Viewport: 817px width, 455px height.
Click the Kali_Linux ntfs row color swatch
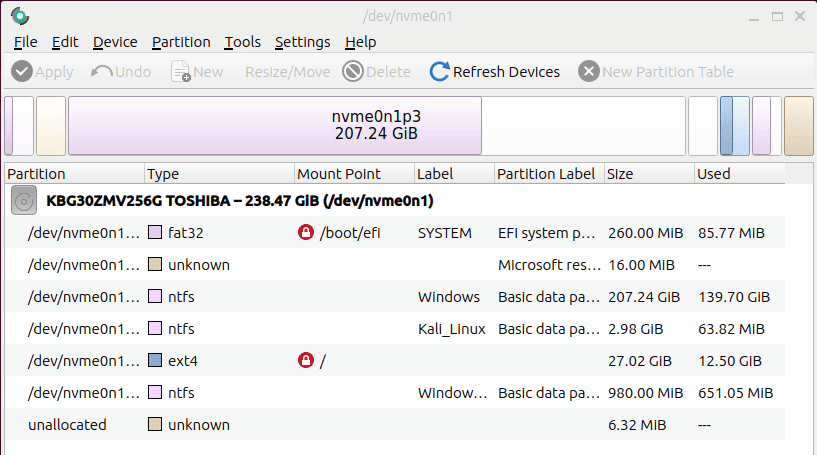tap(155, 328)
